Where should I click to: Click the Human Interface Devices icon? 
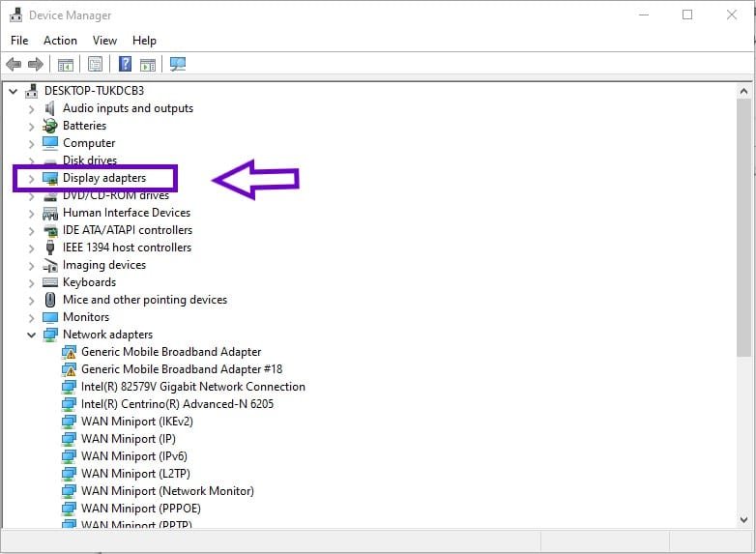(50, 213)
